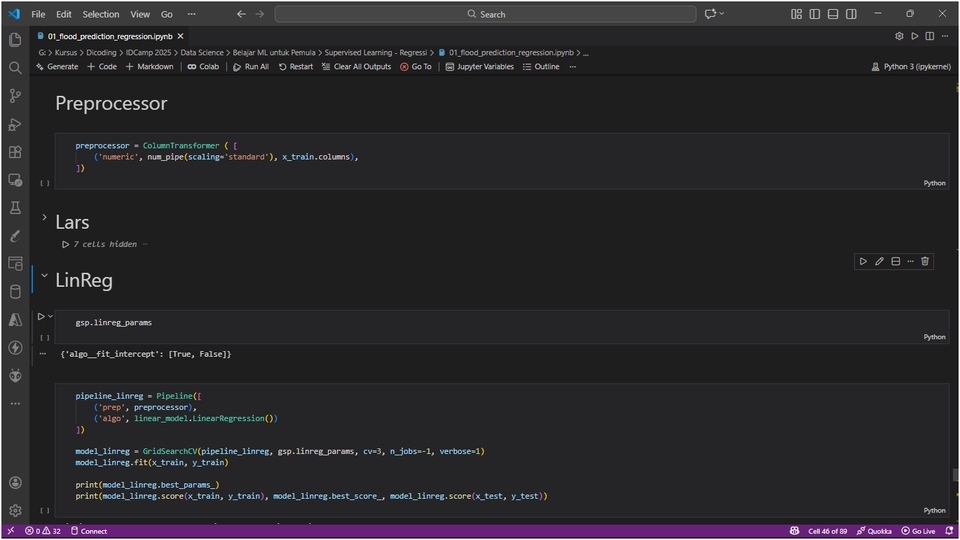Toggle the secondary side bar layout button
The image size is (960, 540).
(x=851, y=14)
